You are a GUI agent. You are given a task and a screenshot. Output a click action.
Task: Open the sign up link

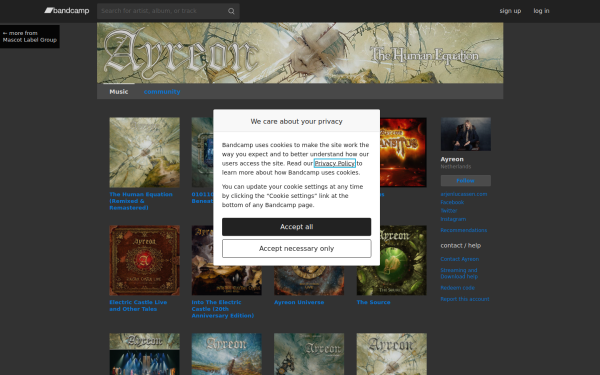510,11
